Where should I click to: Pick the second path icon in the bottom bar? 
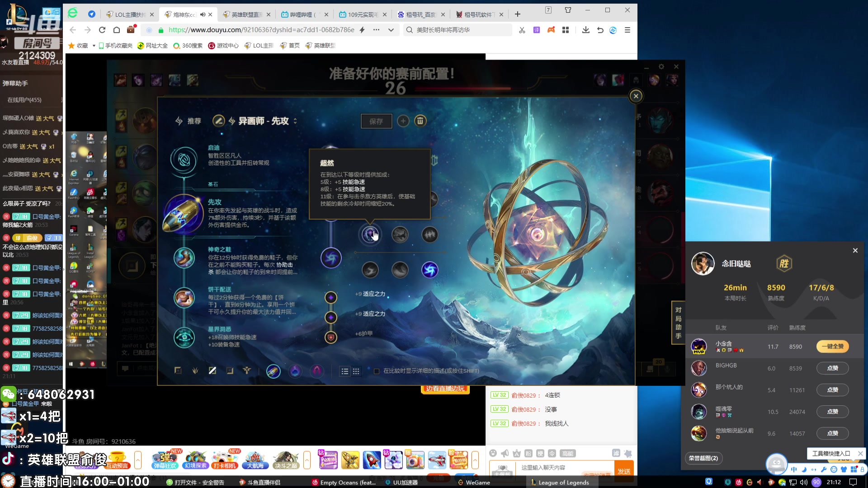point(195,371)
